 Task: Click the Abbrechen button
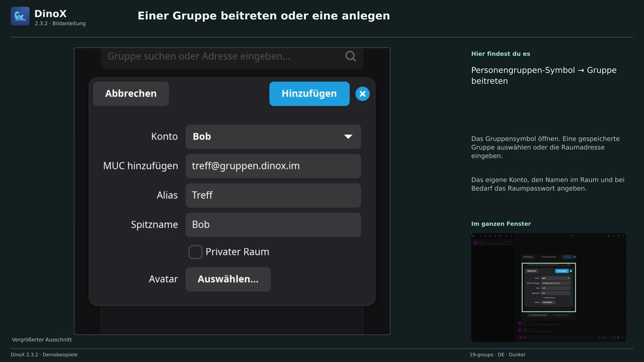pos(131,94)
